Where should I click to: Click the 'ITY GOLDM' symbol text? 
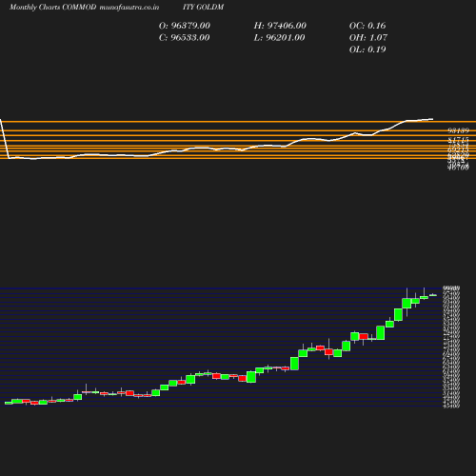[203, 7]
